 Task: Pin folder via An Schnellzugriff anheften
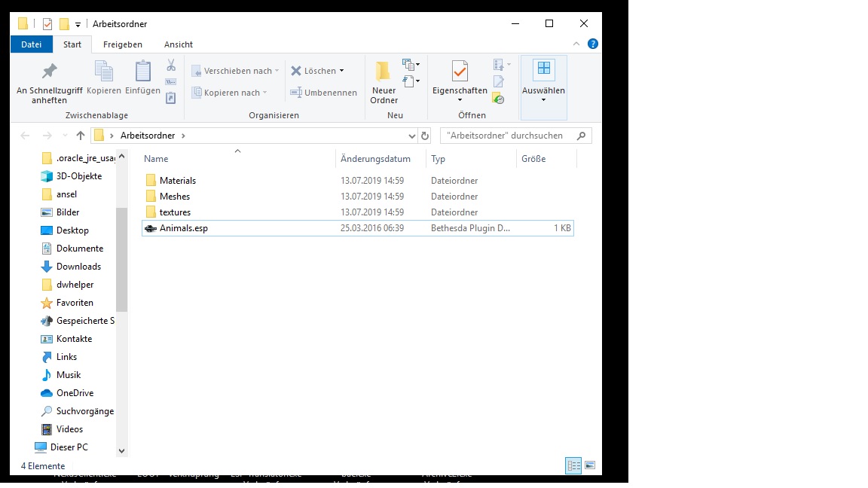pyautogui.click(x=49, y=82)
